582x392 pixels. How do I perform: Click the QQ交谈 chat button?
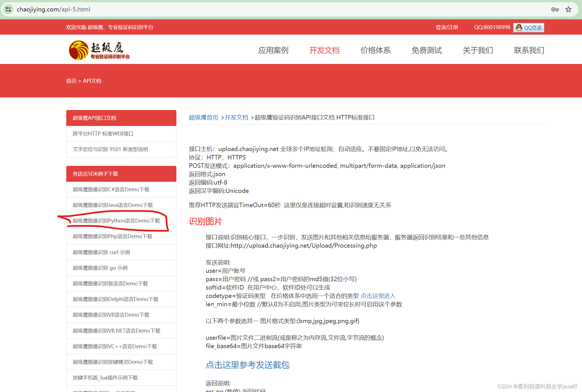pyautogui.click(x=529, y=27)
